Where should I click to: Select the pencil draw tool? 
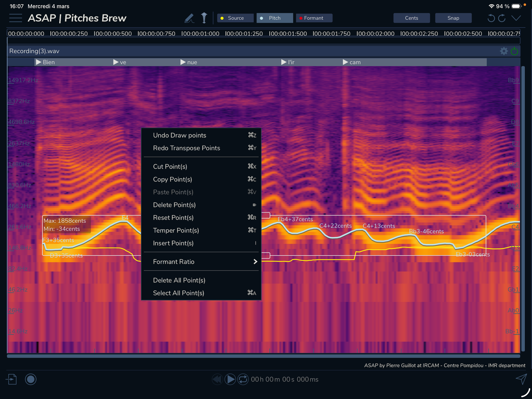(x=189, y=18)
